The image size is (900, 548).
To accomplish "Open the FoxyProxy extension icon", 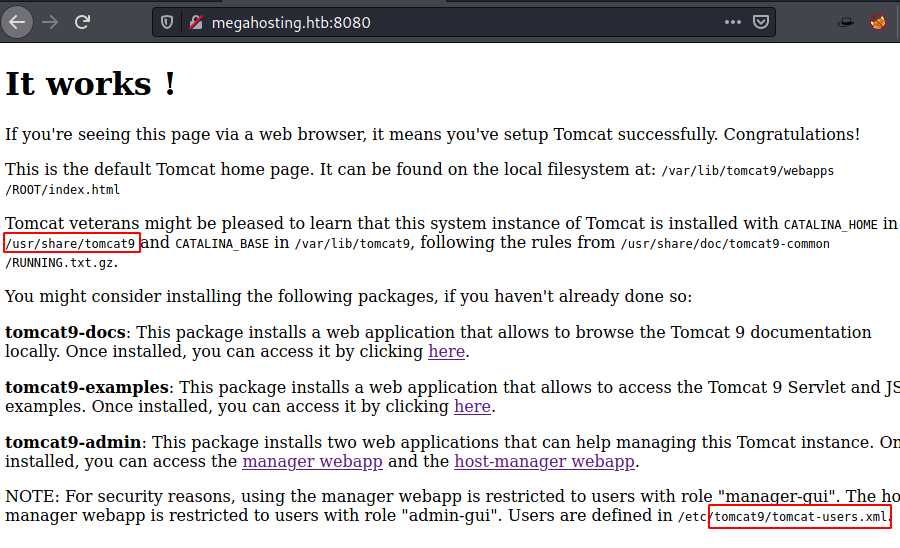I will [x=878, y=22].
